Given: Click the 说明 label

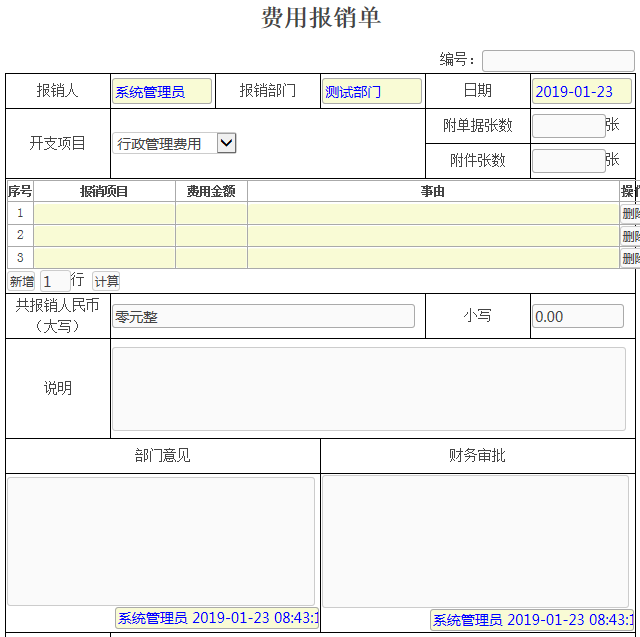Looking at the screenshot, I should pyautogui.click(x=58, y=388).
